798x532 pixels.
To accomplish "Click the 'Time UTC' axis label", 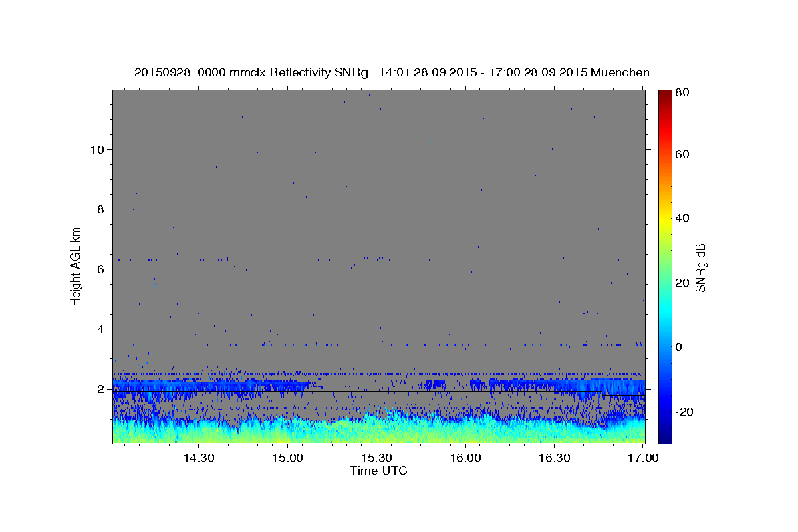I will [x=378, y=471].
